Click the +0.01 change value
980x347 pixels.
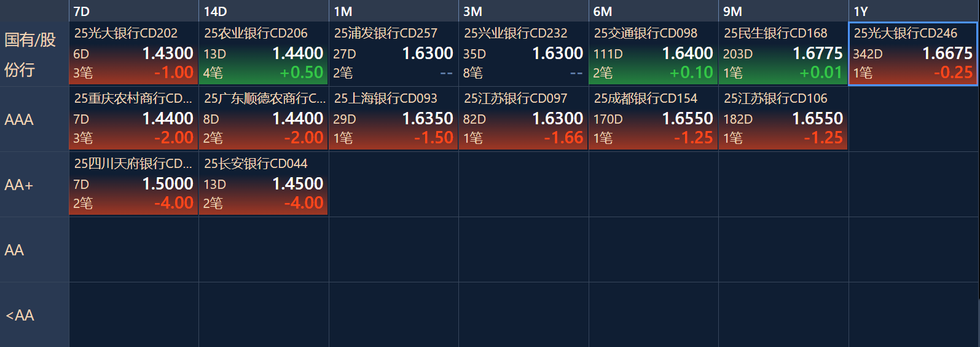tap(821, 73)
